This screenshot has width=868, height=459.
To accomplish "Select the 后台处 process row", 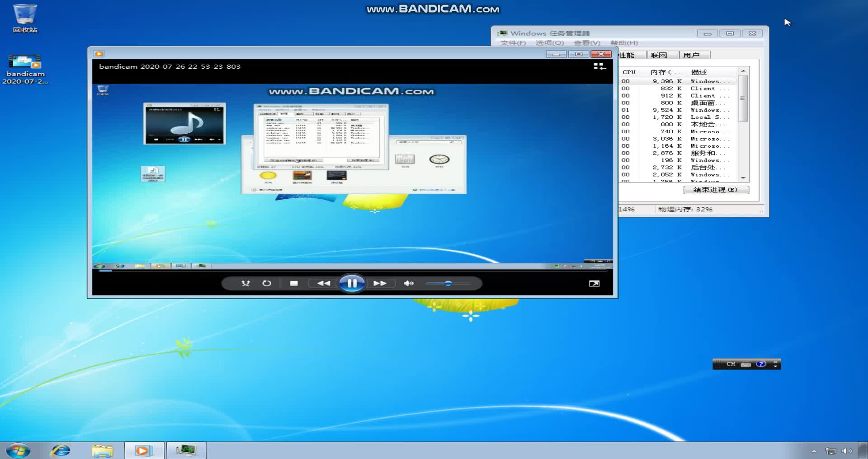I will click(x=678, y=168).
